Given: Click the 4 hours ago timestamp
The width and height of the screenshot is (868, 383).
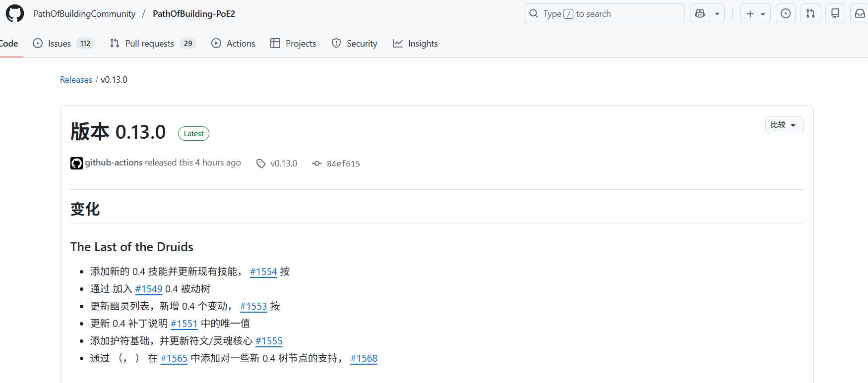Looking at the screenshot, I should (218, 163).
